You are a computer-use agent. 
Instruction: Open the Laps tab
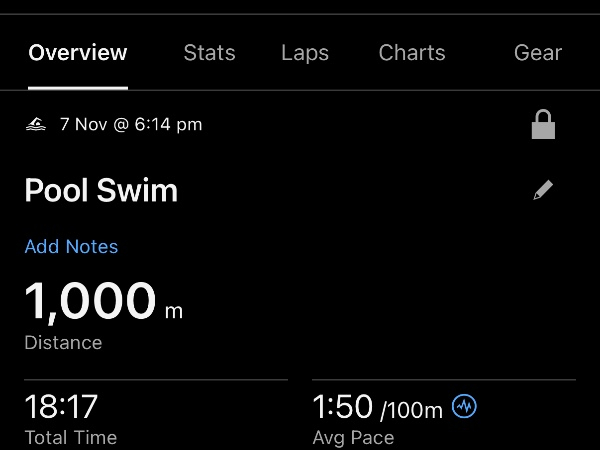tap(305, 53)
